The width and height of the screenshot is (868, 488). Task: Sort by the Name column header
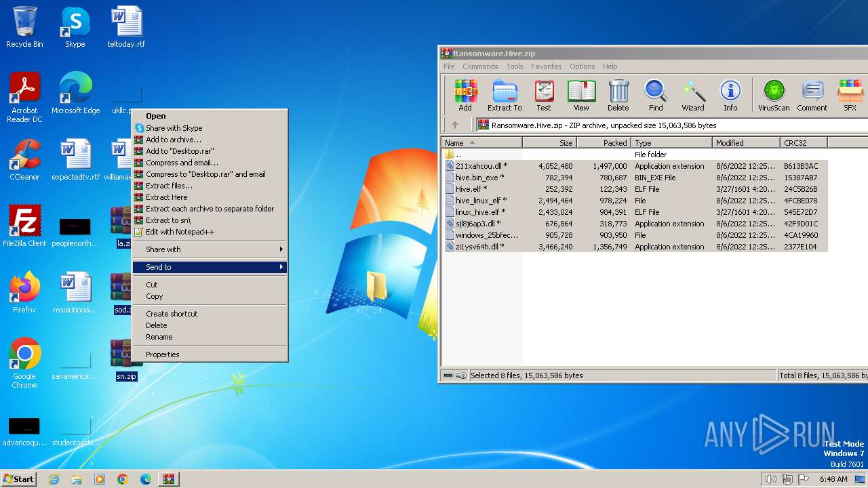481,142
